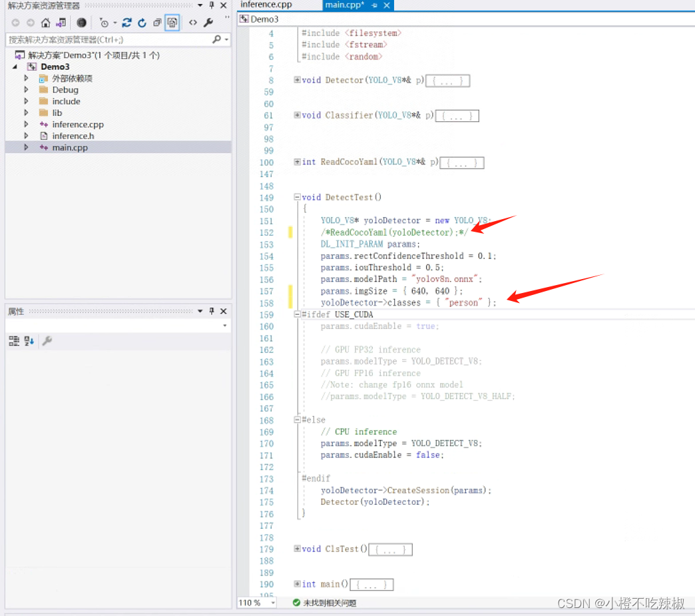Click the commented ReadCocoYaml line 152
695x616 pixels.
pos(394,232)
